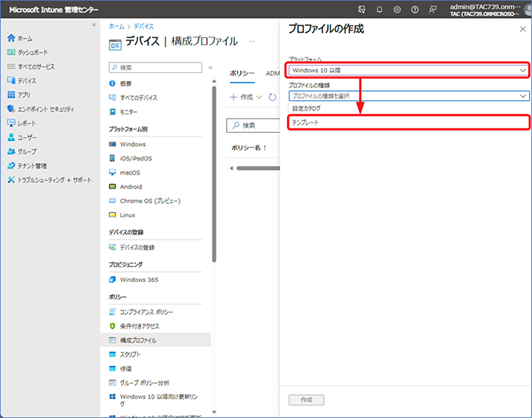The height and width of the screenshot is (418, 532).
Task: Open the プロファイルの種類 dropdown
Action: click(x=408, y=96)
